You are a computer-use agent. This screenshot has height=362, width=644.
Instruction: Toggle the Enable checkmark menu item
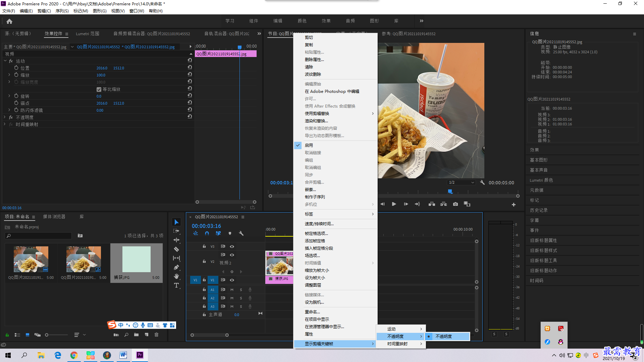coord(335,145)
